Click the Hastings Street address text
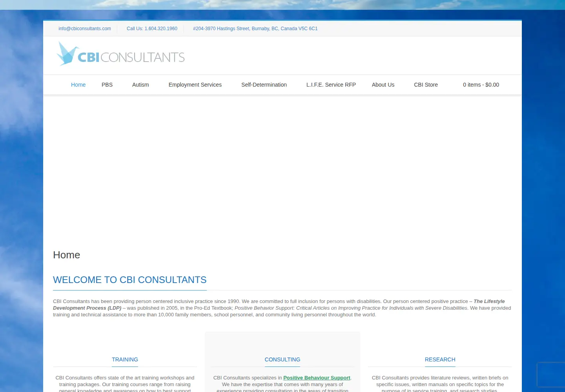The height and width of the screenshot is (392, 565). [255, 29]
